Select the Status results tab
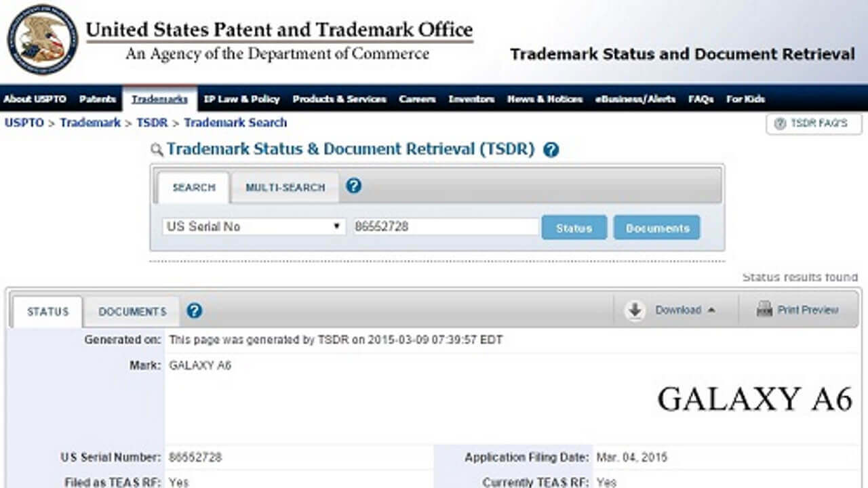The width and height of the screenshot is (868, 488). [x=47, y=312]
